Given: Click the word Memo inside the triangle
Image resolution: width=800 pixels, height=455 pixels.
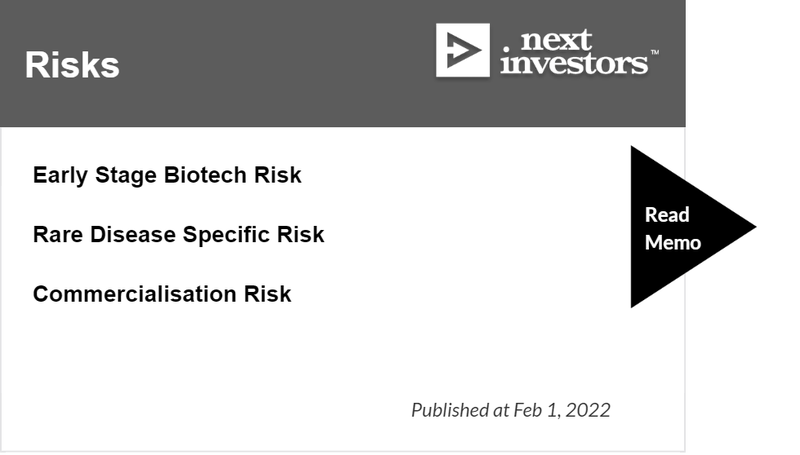Looking at the screenshot, I should pyautogui.click(x=672, y=243).
